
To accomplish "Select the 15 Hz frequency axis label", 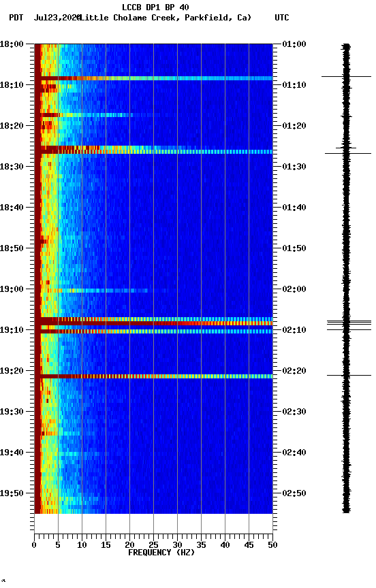I will click(x=106, y=545).
